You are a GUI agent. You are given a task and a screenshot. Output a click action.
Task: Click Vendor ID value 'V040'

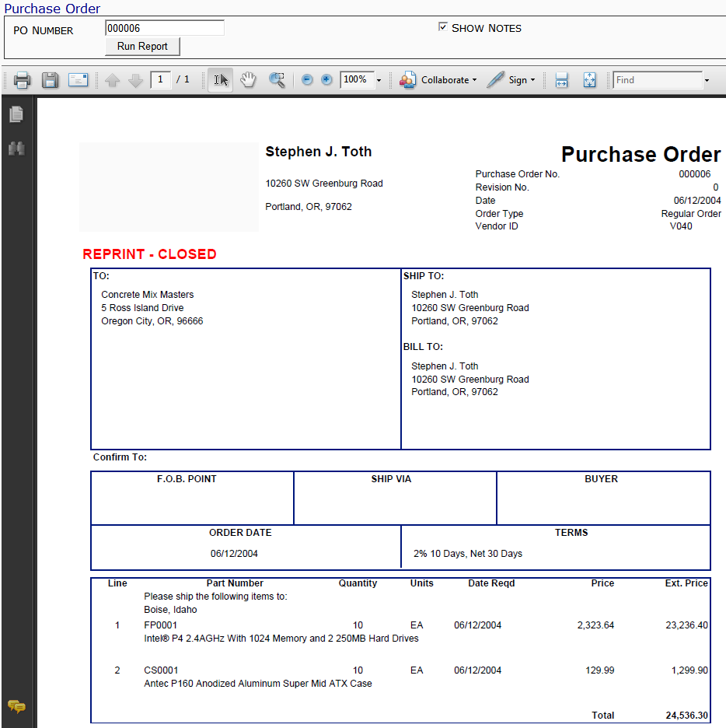tap(681, 226)
